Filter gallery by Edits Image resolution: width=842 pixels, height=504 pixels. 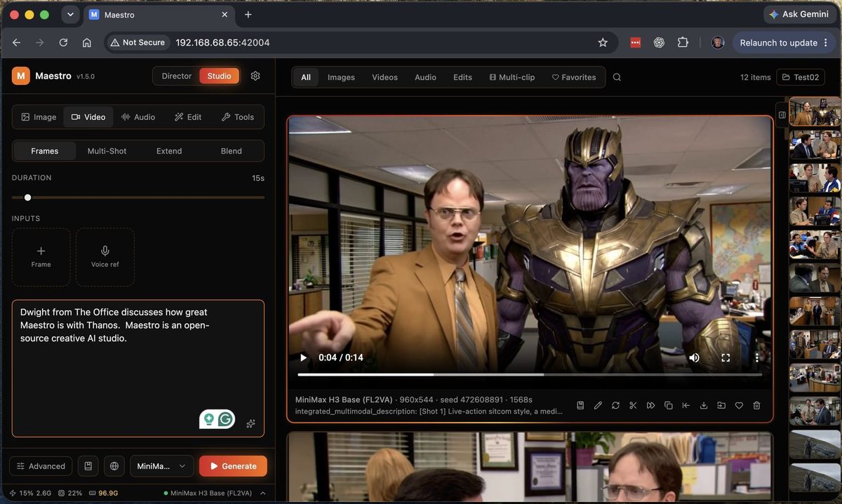click(x=462, y=77)
